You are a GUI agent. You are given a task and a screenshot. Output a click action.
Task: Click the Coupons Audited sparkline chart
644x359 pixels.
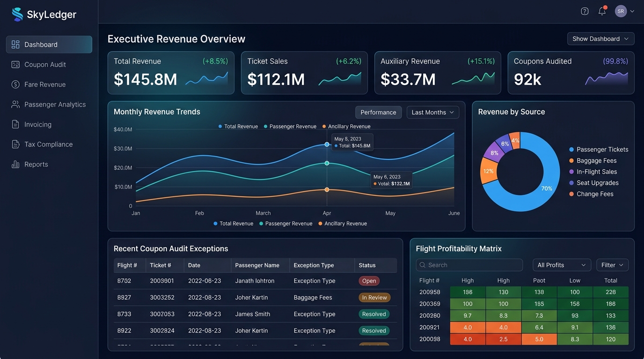tap(607, 79)
